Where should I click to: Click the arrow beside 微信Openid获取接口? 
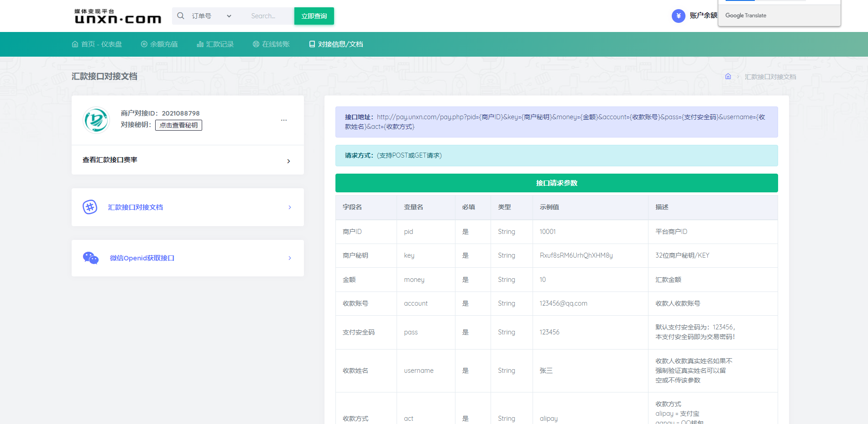[290, 258]
